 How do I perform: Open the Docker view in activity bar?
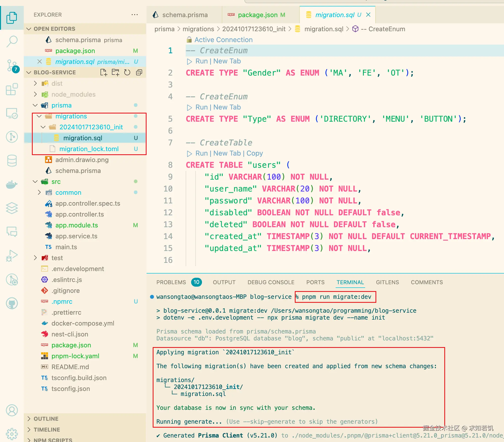[x=12, y=185]
